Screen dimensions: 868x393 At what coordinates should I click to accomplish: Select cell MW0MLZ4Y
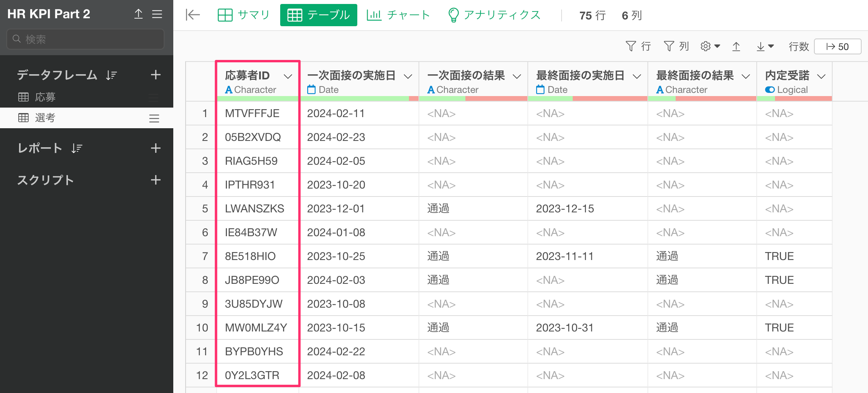pos(258,328)
